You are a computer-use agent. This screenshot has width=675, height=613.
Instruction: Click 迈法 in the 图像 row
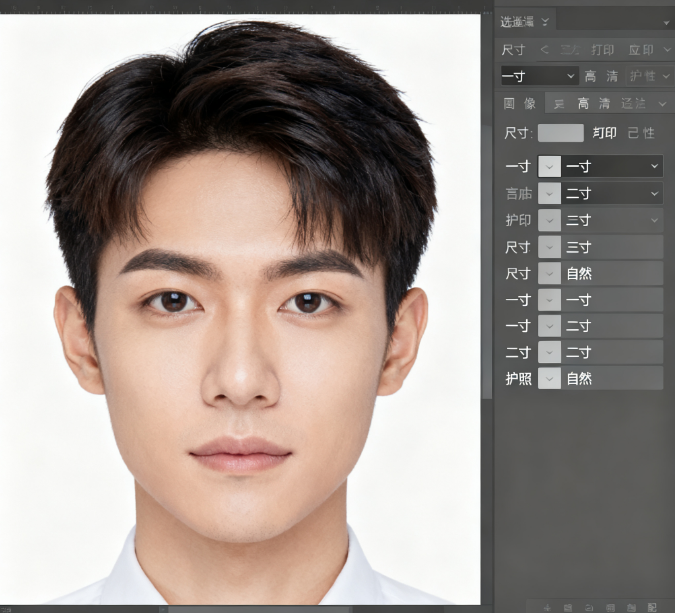[x=634, y=103]
